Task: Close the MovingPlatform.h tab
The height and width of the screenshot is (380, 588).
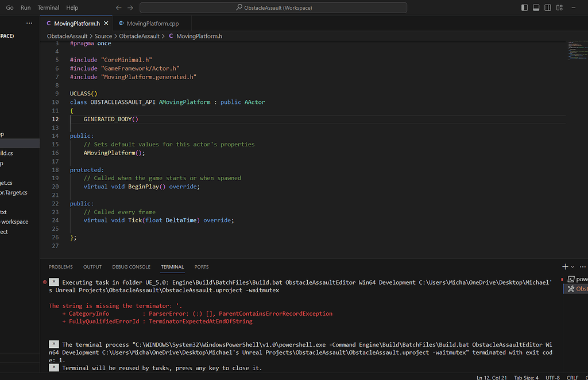Action: coord(107,24)
